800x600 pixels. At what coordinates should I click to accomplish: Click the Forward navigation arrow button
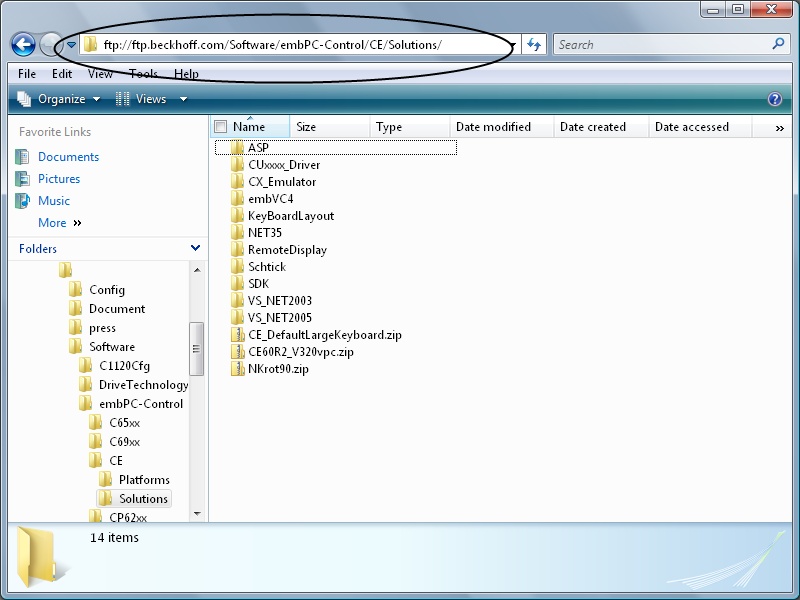click(x=50, y=44)
